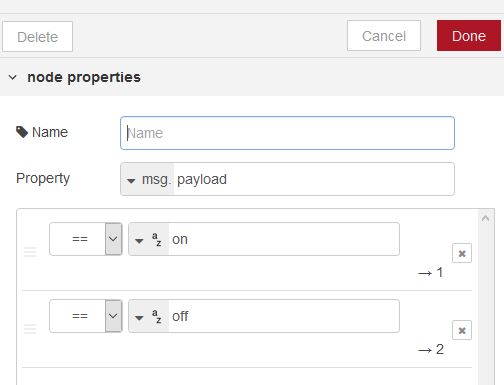Click the '→ 2' output label
This screenshot has height=385, width=504.
tap(431, 349)
